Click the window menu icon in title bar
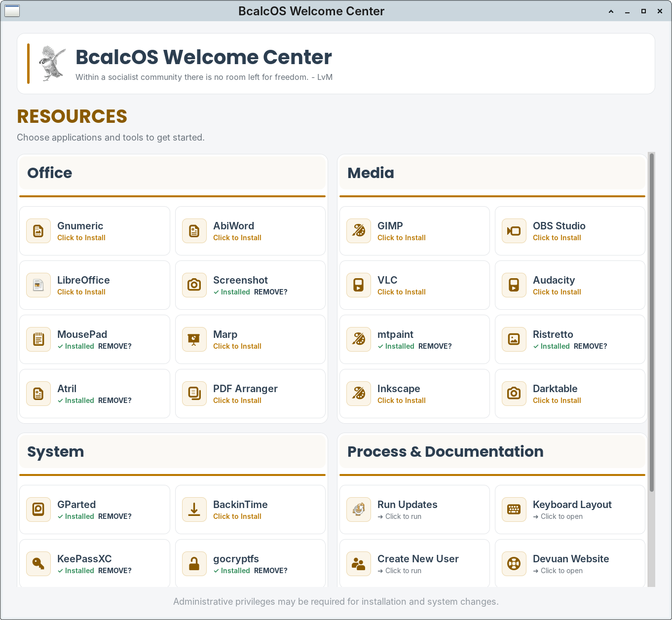 tap(12, 10)
